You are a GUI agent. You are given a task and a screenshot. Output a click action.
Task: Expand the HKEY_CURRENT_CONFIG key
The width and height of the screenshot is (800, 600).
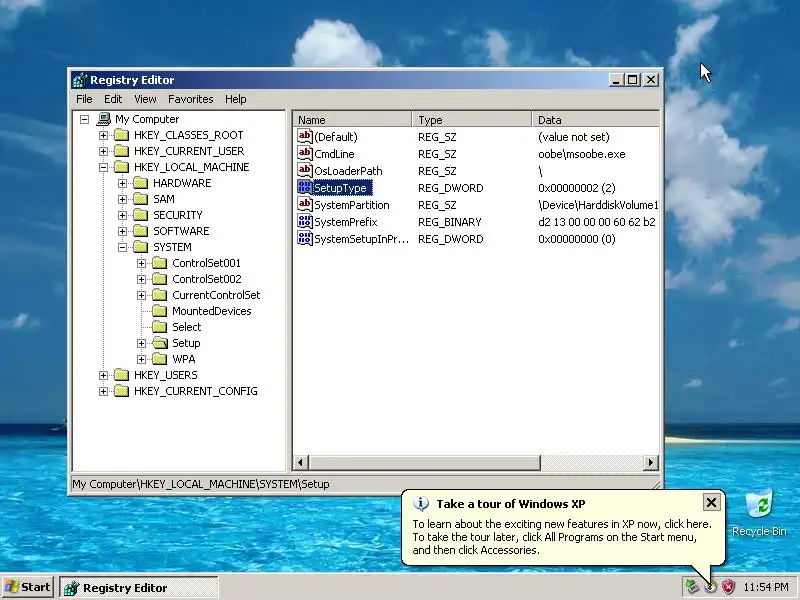pyautogui.click(x=104, y=391)
